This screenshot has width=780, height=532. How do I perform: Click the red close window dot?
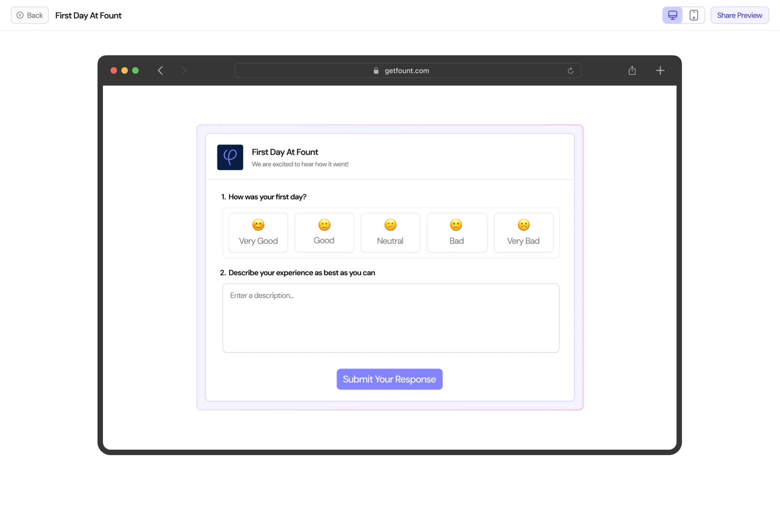tap(114, 71)
